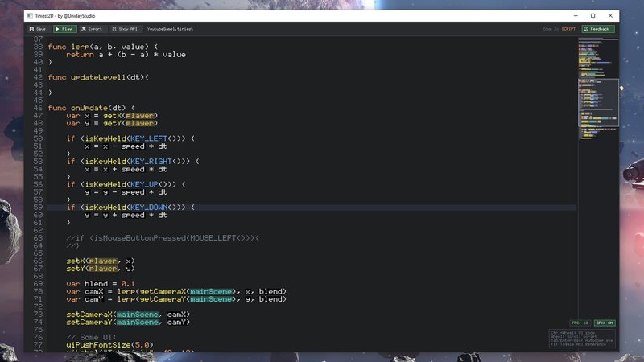Click the 'setCameraY(mainScene, camY)' line
Image resolution: width=644 pixels, height=362 pixels.
[128, 323]
